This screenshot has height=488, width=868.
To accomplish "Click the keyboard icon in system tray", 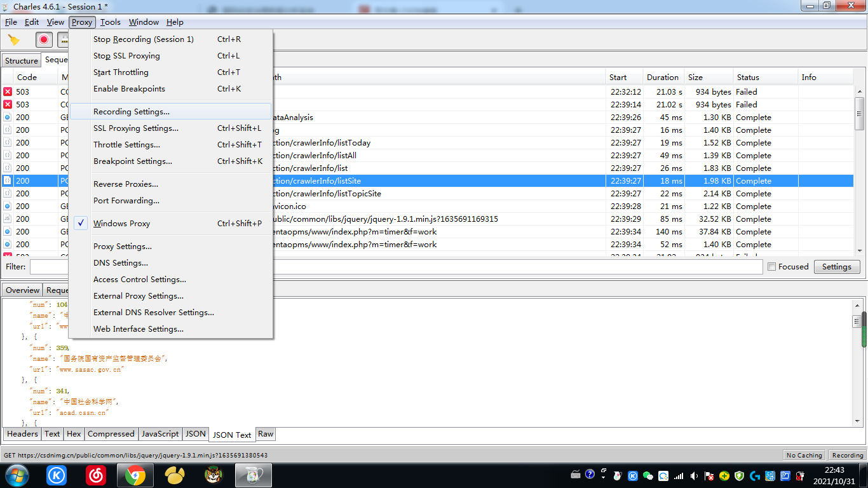I will pyautogui.click(x=576, y=475).
